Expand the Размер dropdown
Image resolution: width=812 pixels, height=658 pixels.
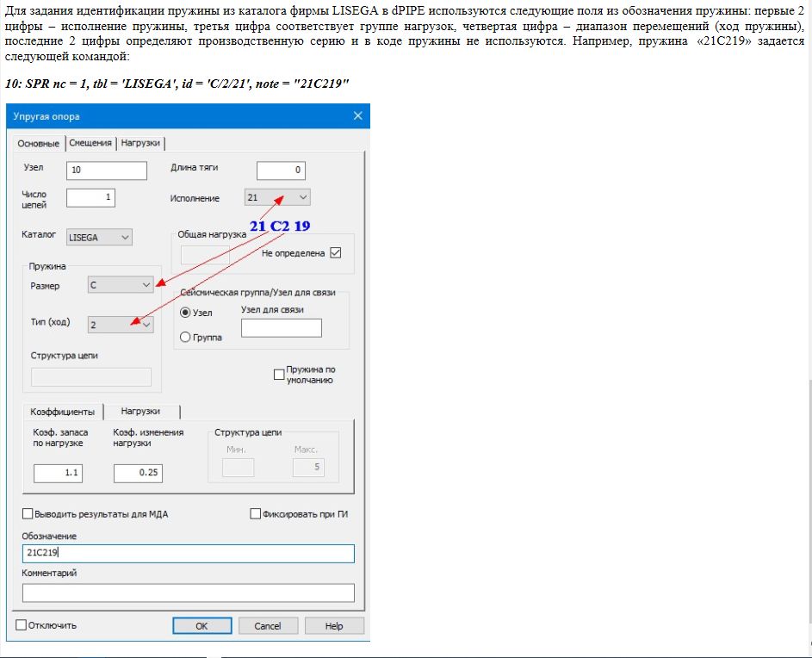(x=121, y=284)
